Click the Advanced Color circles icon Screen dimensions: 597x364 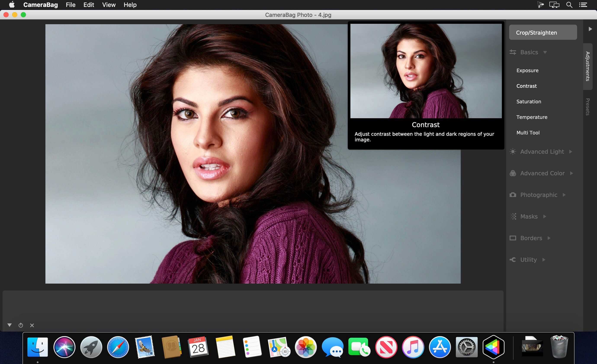click(513, 173)
